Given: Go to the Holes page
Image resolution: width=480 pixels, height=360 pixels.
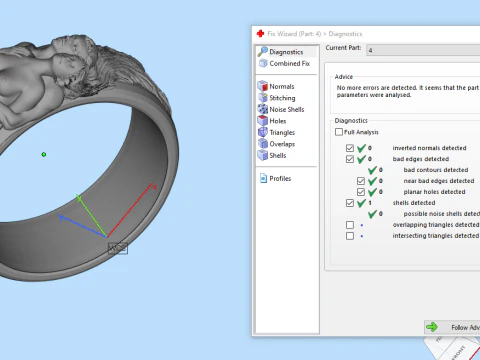Looking at the screenshot, I should coord(278,121).
